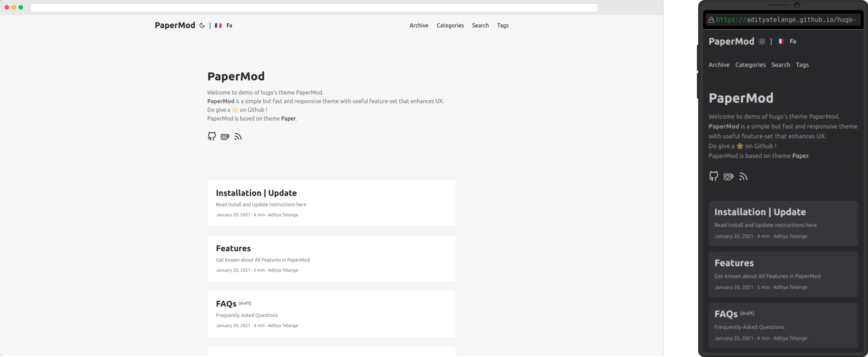
Task: Click green maximize dot of desktop window
Action: coord(21,7)
